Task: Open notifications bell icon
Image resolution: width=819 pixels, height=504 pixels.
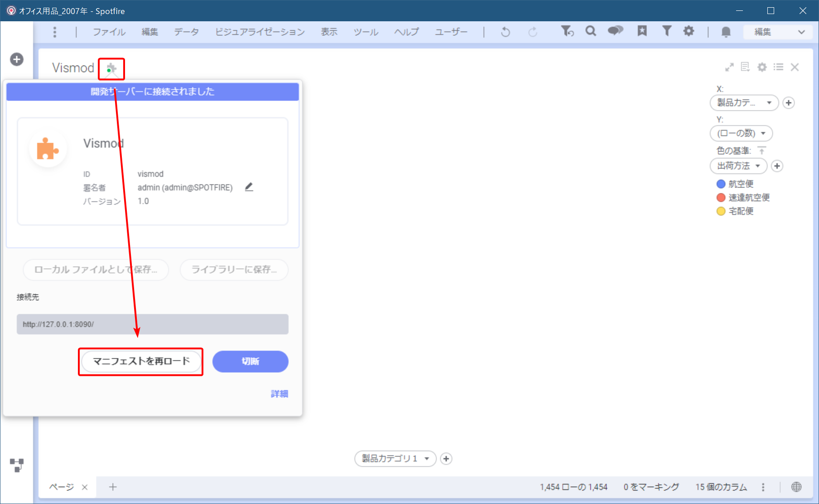Action: [726, 32]
